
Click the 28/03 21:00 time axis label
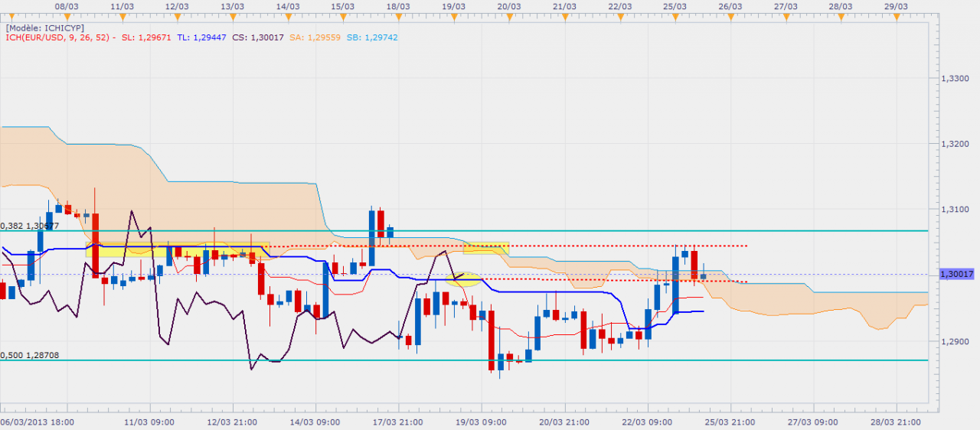point(896,422)
